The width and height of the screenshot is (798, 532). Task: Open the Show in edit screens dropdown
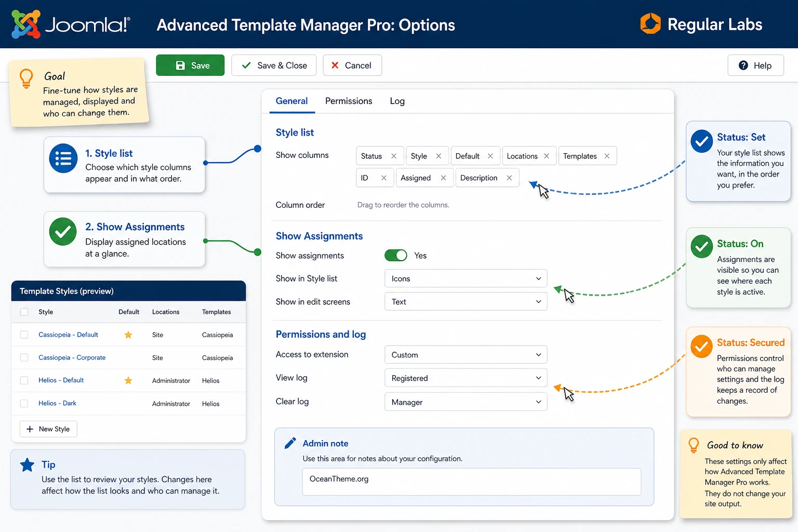point(466,301)
